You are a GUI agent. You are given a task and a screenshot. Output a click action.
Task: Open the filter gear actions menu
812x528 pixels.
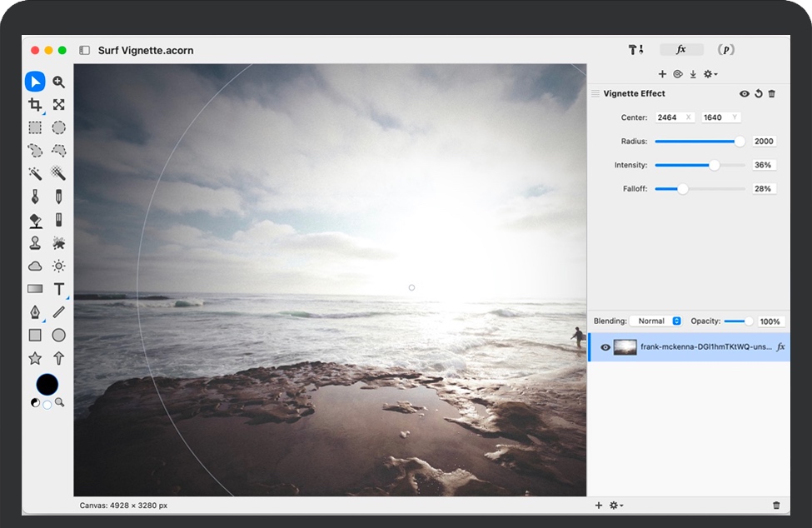[710, 74]
